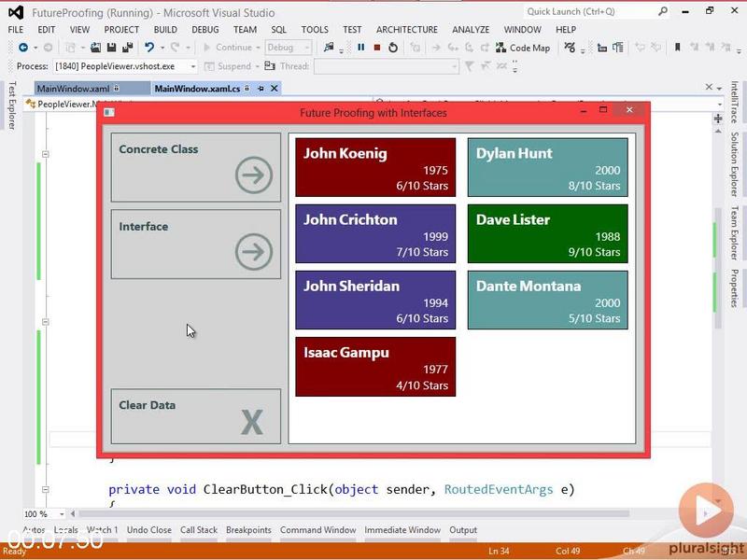Click the big X on Clear Data
747x560 pixels.
[252, 422]
